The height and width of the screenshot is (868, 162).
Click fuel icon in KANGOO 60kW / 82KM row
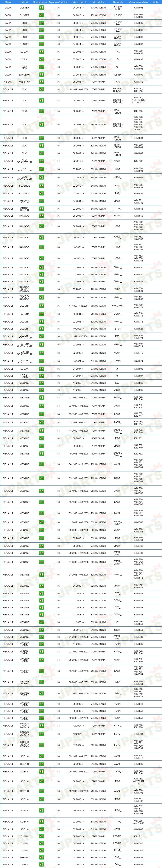41,216
